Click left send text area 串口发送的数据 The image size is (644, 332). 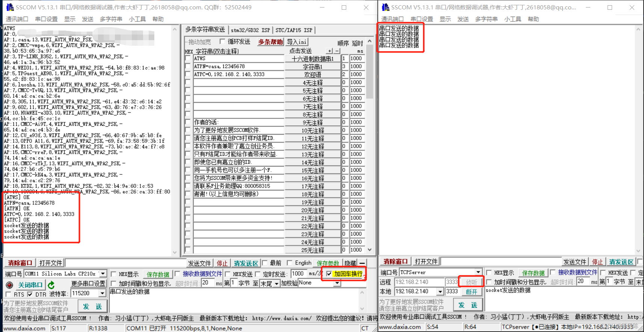pyautogui.click(x=235, y=300)
